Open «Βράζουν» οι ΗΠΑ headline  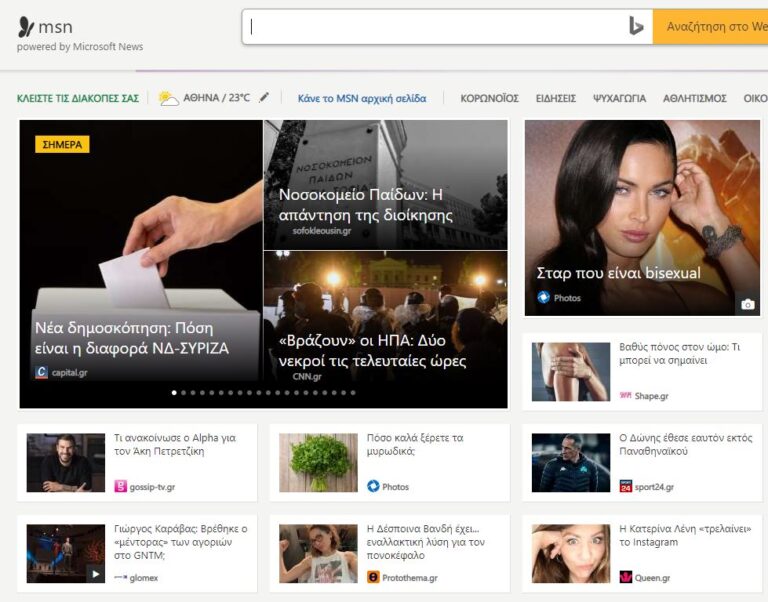(x=372, y=351)
